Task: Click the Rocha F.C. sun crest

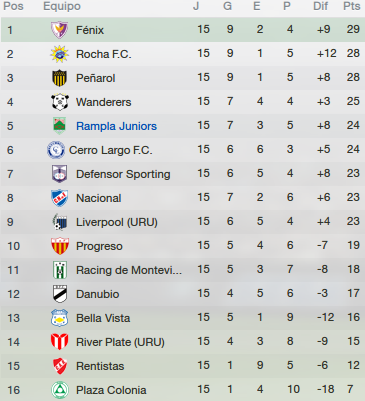Action: [x=60, y=54]
